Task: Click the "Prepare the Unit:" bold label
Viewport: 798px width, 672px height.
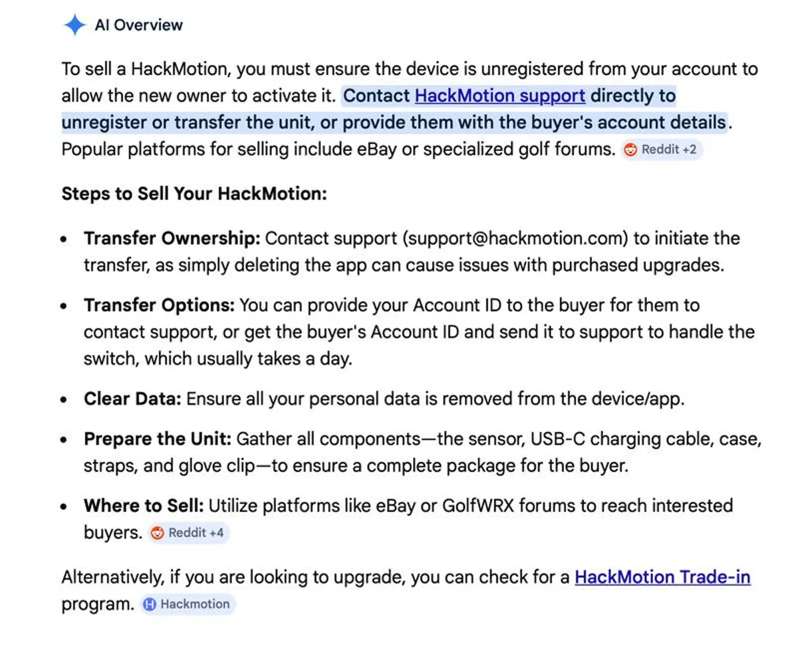Action: [158, 439]
